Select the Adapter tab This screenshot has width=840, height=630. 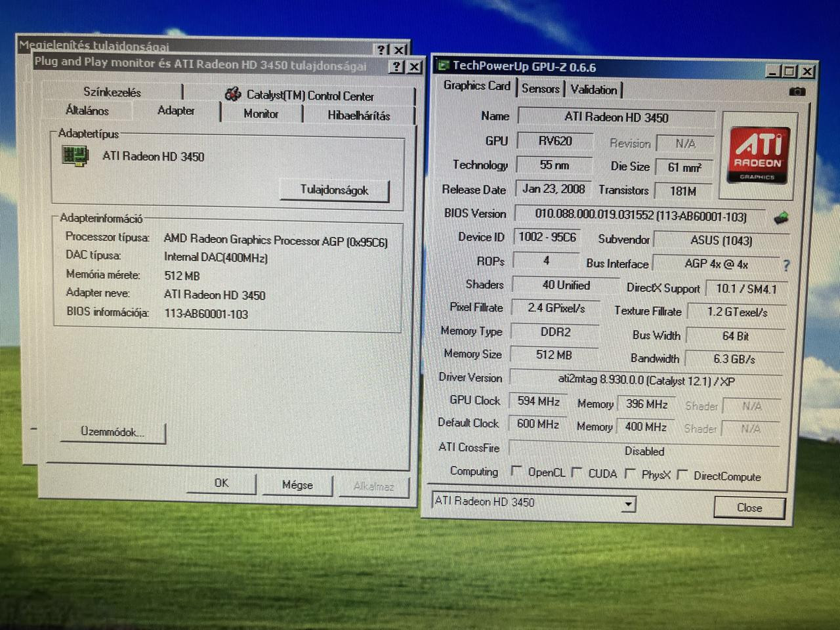(176, 110)
